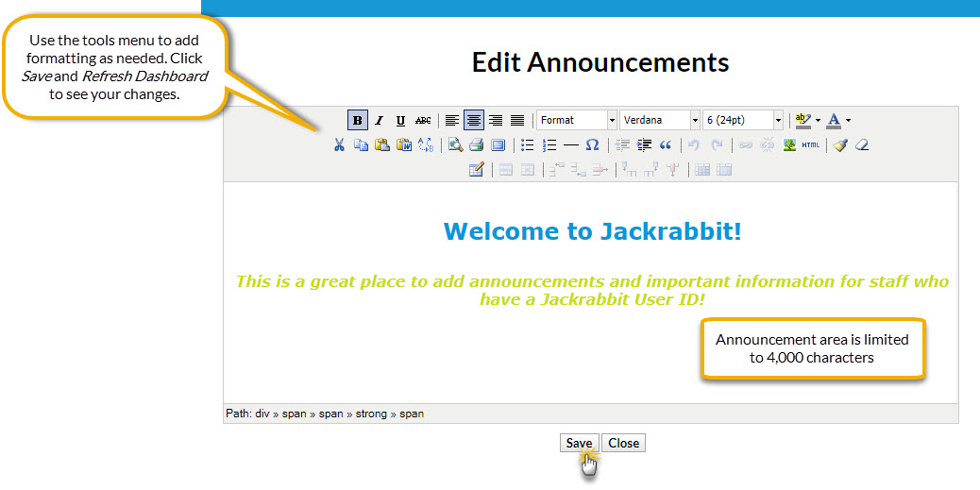Open the 6 (24pt) font size dropdown
Viewport: 980px width, 490px height.
click(x=743, y=120)
